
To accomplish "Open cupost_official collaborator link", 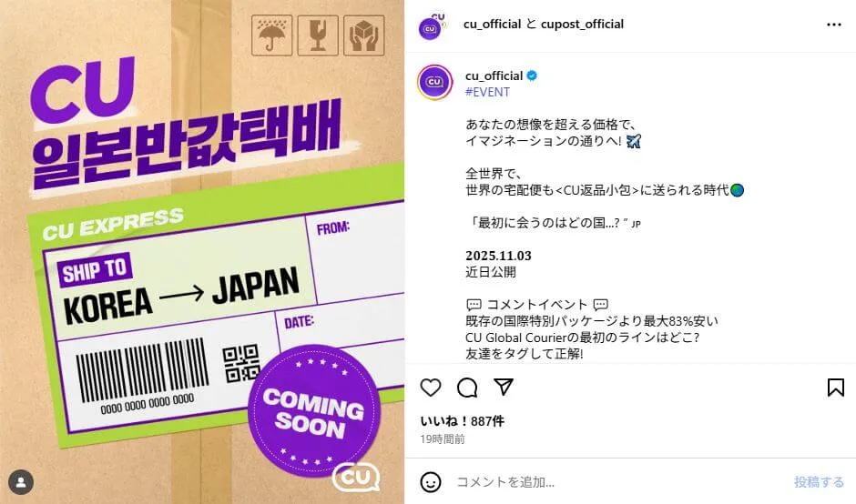I will click(x=582, y=24).
